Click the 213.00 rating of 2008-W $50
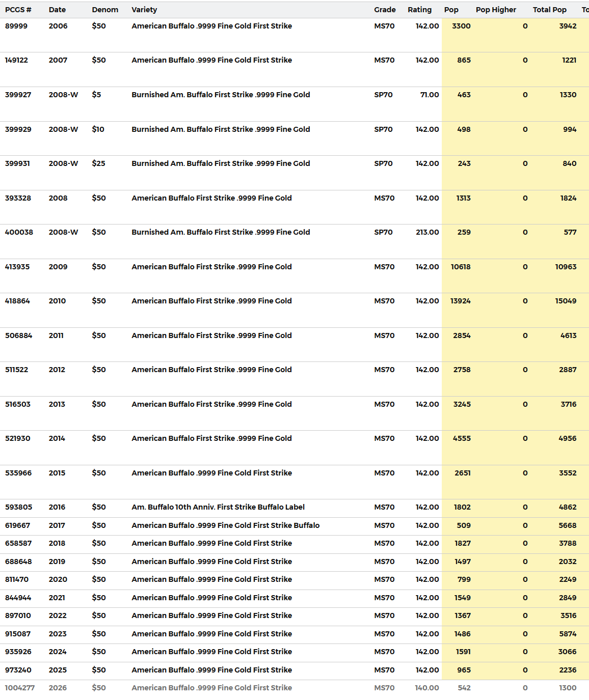Image resolution: width=589 pixels, height=700 pixels. (x=427, y=232)
